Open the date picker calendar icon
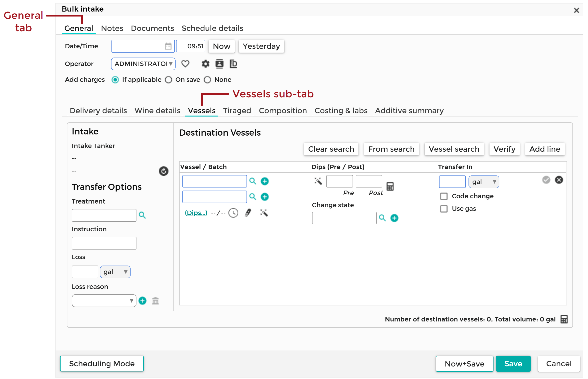The height and width of the screenshot is (379, 588). 168,46
